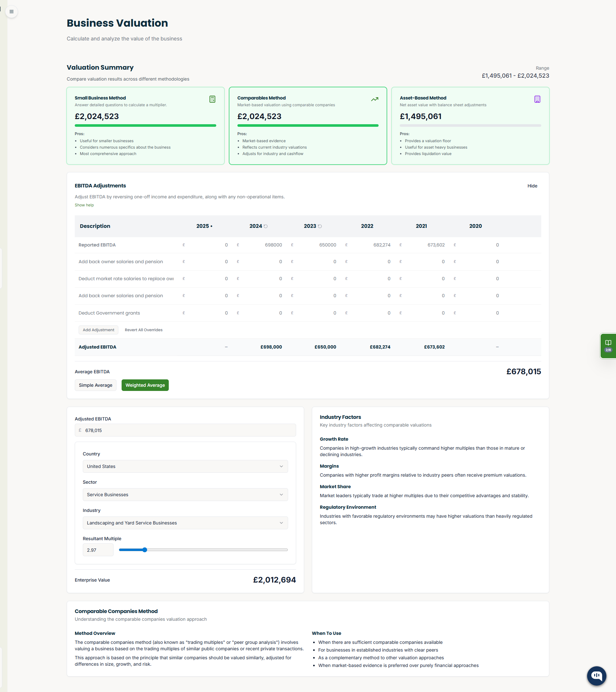
Task: Expand the Sector dropdown
Action: click(185, 494)
